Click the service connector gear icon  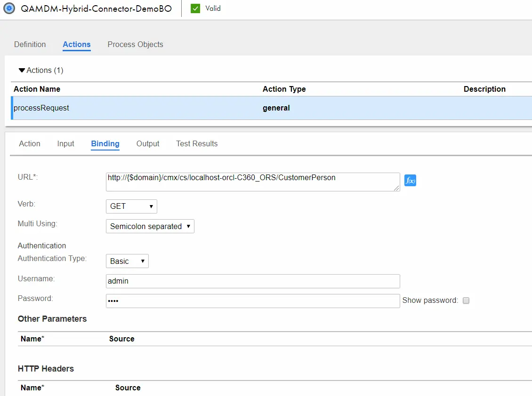(9, 8)
